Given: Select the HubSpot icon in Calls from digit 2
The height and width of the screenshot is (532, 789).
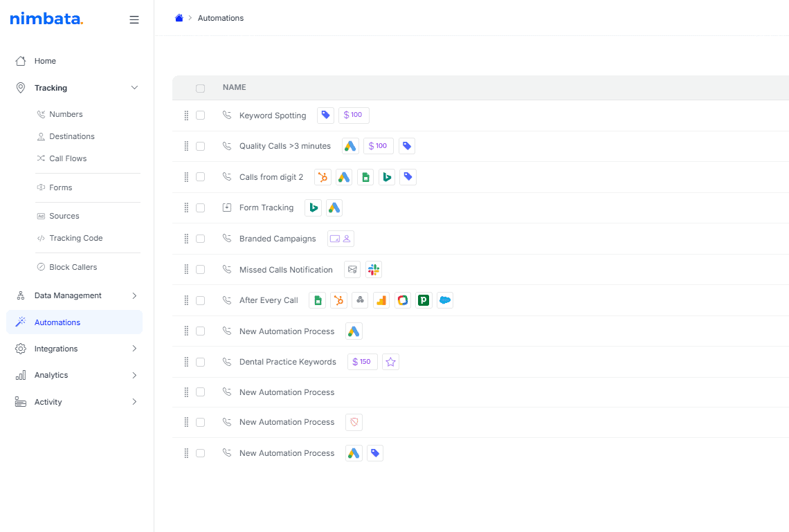Looking at the screenshot, I should click(x=323, y=176).
